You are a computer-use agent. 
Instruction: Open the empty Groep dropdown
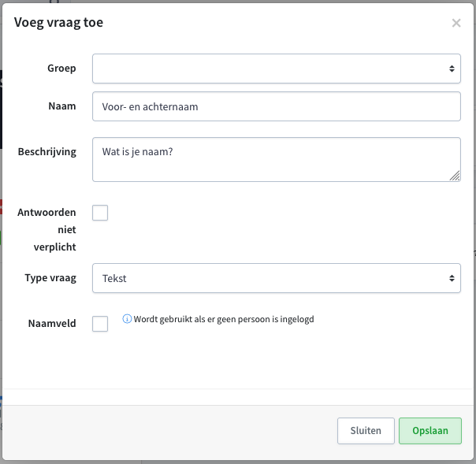click(x=277, y=69)
